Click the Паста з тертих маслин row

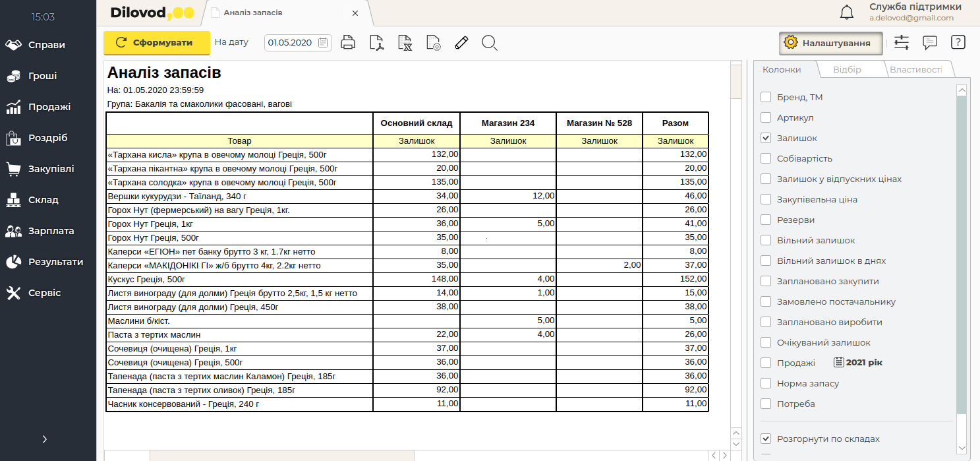point(407,334)
